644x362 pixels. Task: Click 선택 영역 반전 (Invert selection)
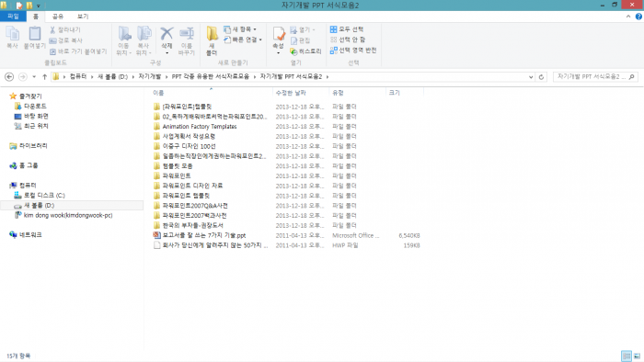pyautogui.click(x=353, y=50)
